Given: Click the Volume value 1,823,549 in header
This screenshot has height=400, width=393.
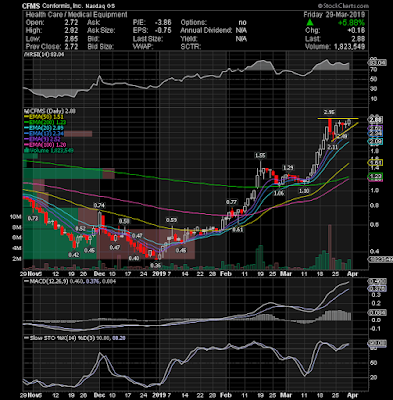Looking at the screenshot, I should [349, 47].
